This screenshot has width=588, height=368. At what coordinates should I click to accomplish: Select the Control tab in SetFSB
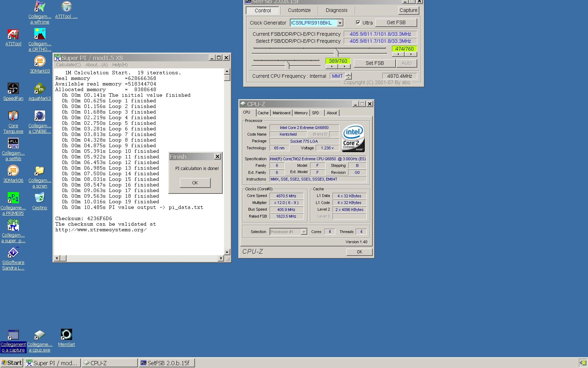tap(263, 11)
